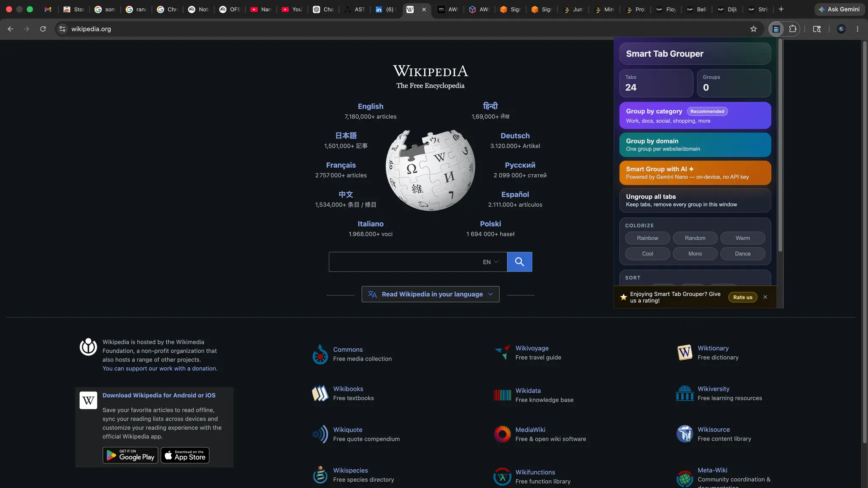Switch to the Gmail tab
868x488 pixels.
pos(48,9)
